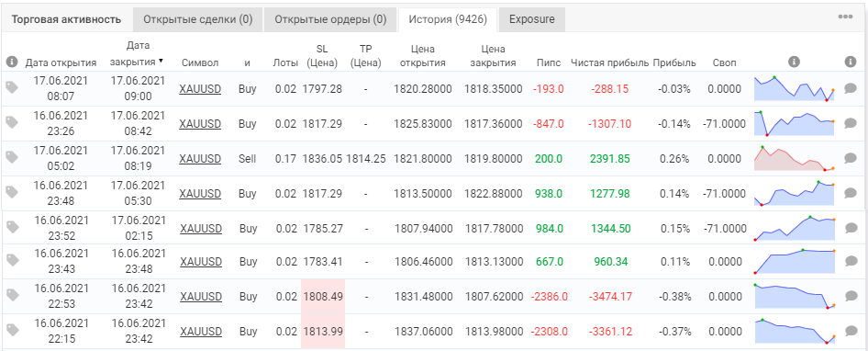Click highlighted SL price 1808.49 cell
The width and height of the screenshot is (868, 351).
tap(323, 297)
